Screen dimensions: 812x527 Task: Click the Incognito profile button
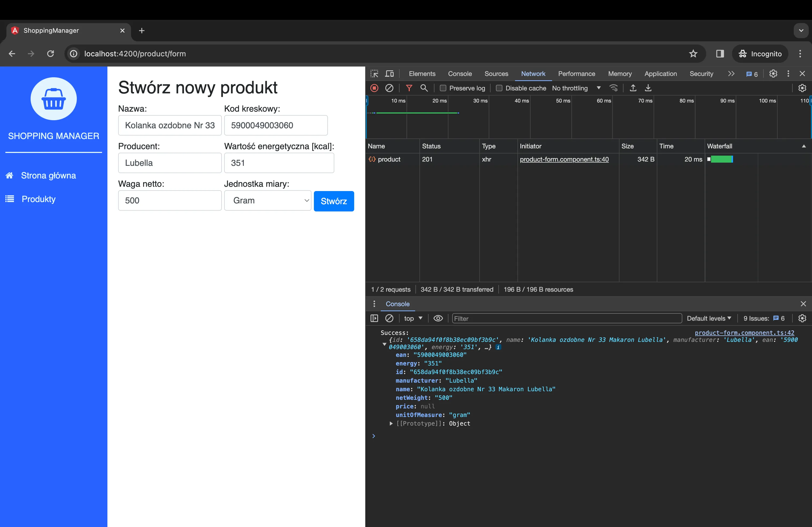760,53
